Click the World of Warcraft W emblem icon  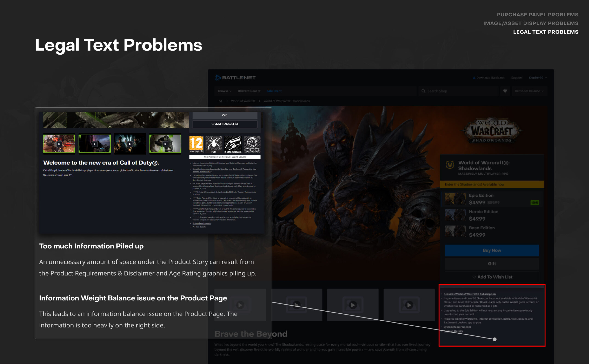click(x=450, y=165)
